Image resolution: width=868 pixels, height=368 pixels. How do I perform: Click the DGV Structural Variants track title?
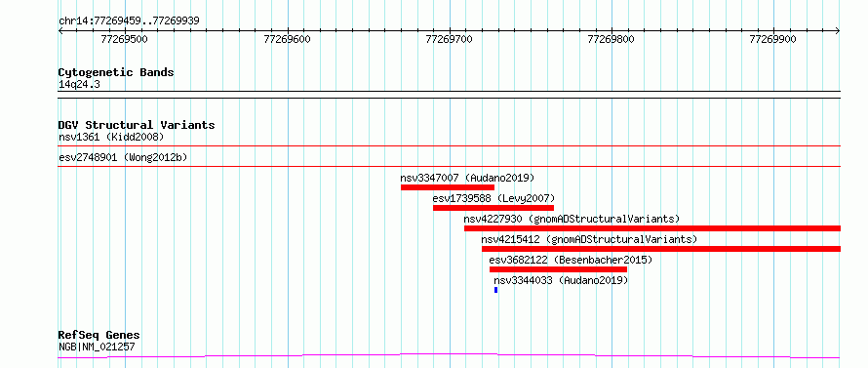(137, 125)
